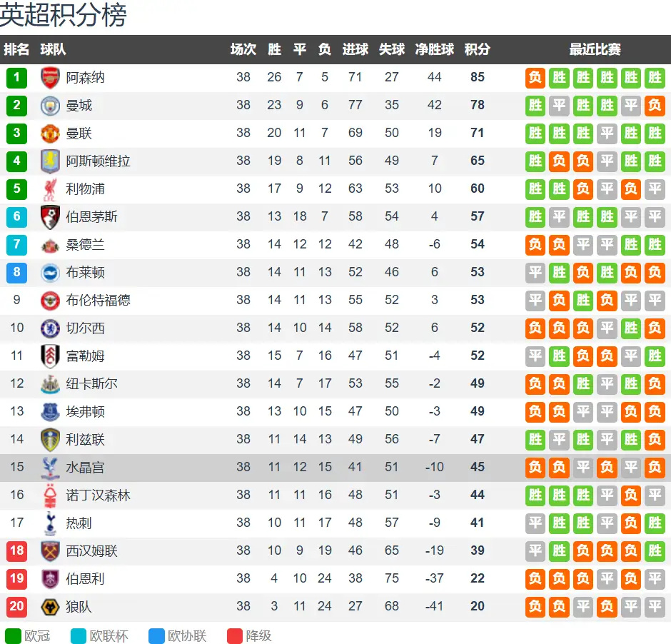Select the Manchester United crest
The height and width of the screenshot is (644, 671).
click(x=50, y=134)
